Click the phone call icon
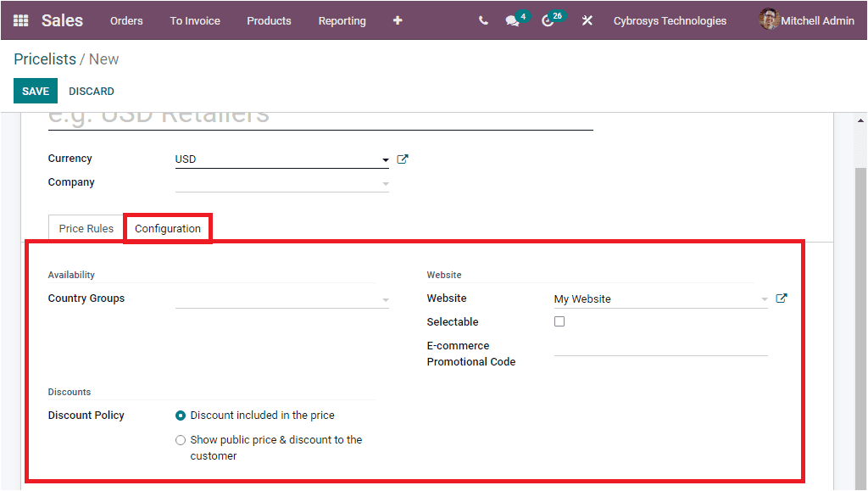The width and height of the screenshot is (868, 491). pos(482,20)
